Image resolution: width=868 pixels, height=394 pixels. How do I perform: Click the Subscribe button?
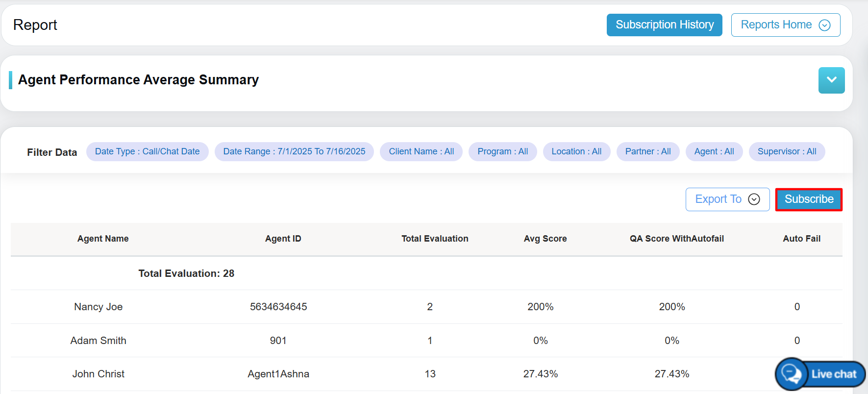809,199
